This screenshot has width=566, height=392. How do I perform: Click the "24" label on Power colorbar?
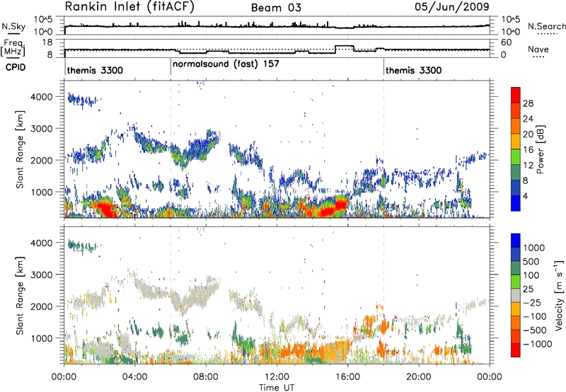[x=528, y=119]
